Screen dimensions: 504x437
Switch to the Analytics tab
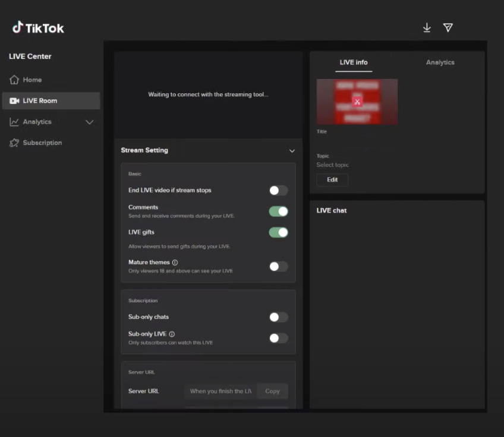440,62
